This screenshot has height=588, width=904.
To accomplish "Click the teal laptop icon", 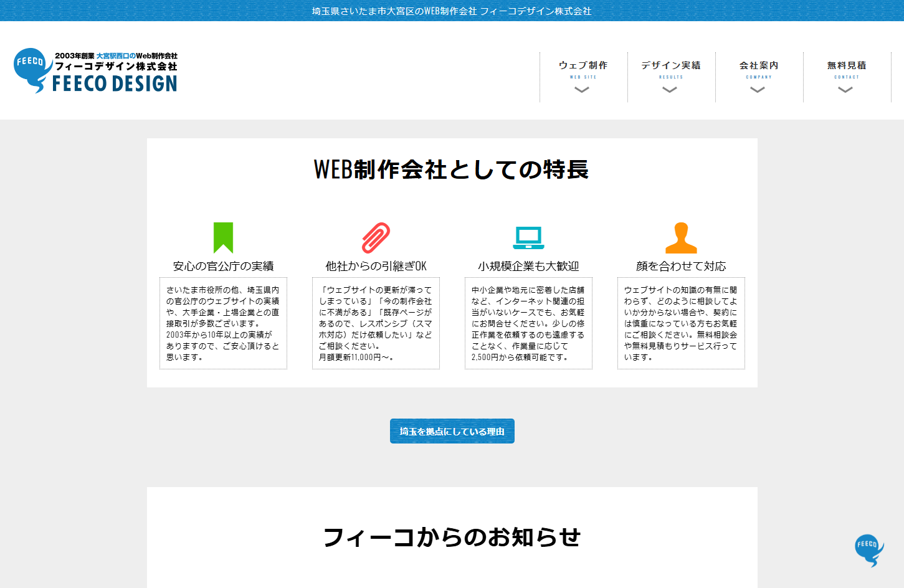I will tap(528, 237).
